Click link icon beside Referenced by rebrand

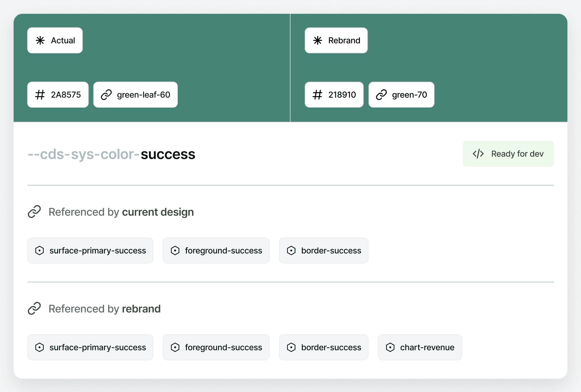point(34,308)
